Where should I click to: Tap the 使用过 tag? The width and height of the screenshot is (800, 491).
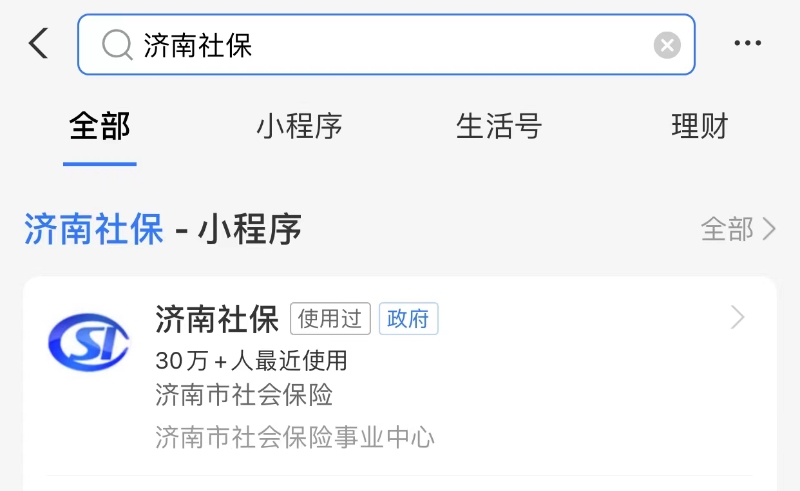tap(330, 318)
